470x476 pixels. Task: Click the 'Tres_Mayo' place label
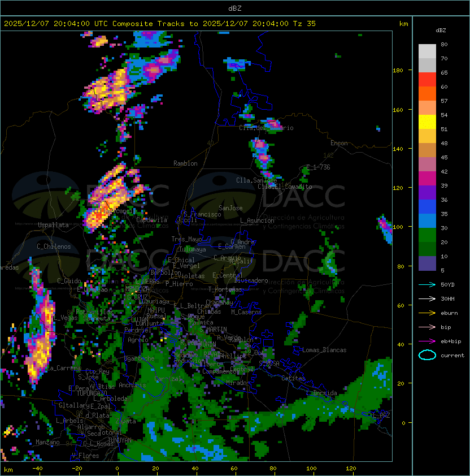point(186,239)
